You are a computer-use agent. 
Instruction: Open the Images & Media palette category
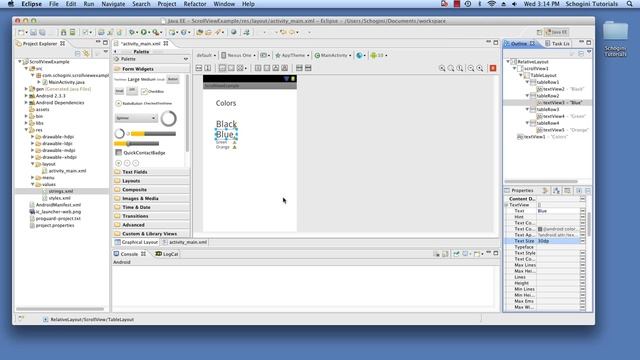(151, 198)
